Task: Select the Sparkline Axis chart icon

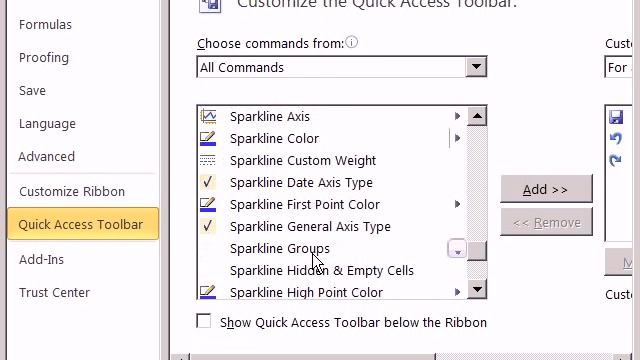Action: point(208,116)
